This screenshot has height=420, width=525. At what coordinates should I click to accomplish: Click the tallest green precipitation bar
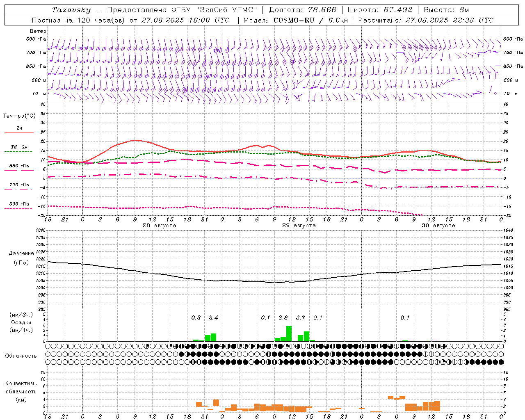pos(289,333)
